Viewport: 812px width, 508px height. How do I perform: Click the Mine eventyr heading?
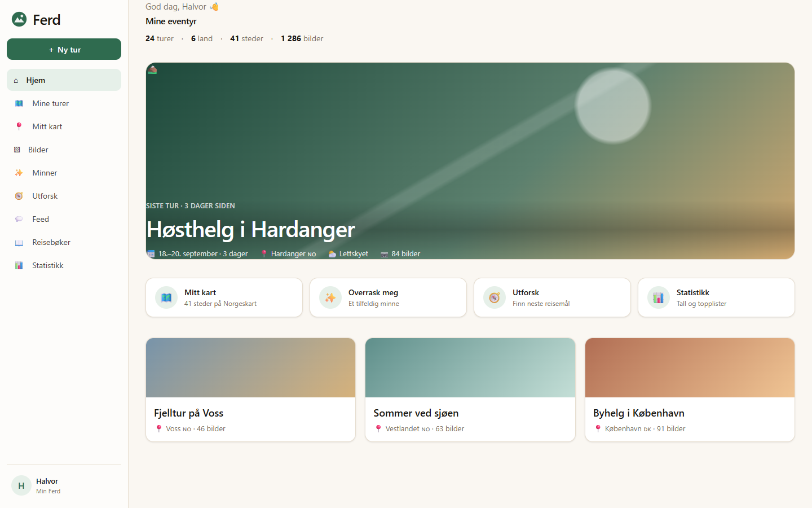click(171, 21)
